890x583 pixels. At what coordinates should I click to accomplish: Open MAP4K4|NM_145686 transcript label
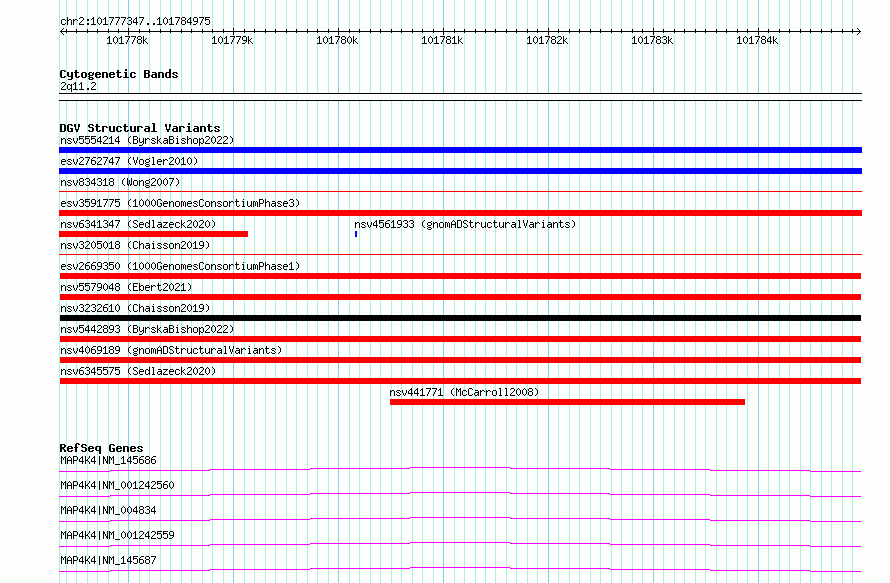[x=108, y=460]
